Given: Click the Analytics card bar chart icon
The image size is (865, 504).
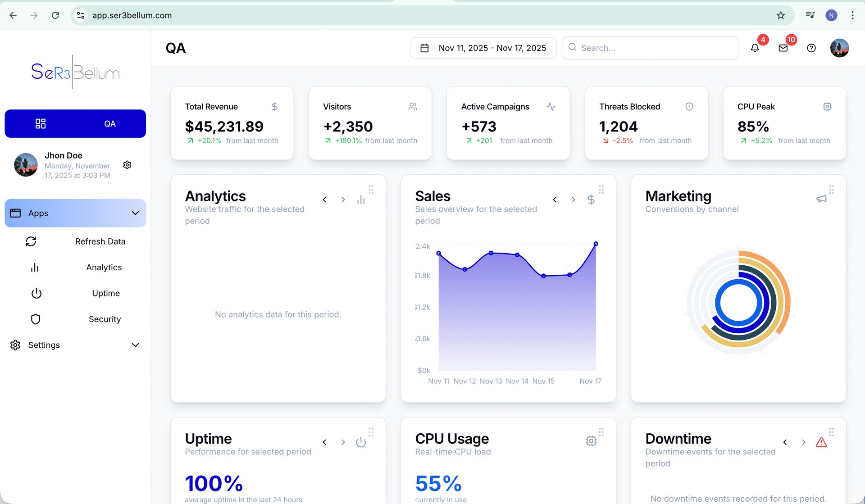Looking at the screenshot, I should tap(361, 200).
